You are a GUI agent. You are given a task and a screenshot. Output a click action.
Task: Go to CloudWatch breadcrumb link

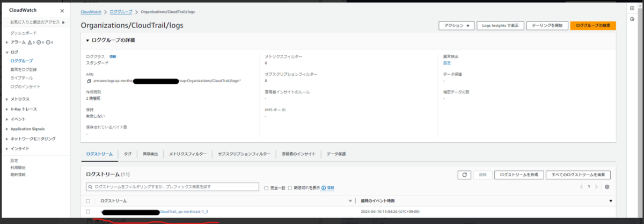click(90, 11)
